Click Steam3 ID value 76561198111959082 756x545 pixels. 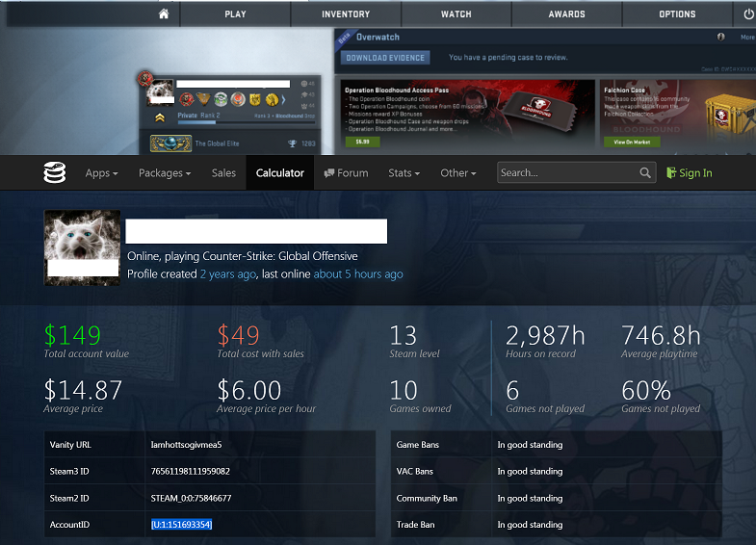190,471
